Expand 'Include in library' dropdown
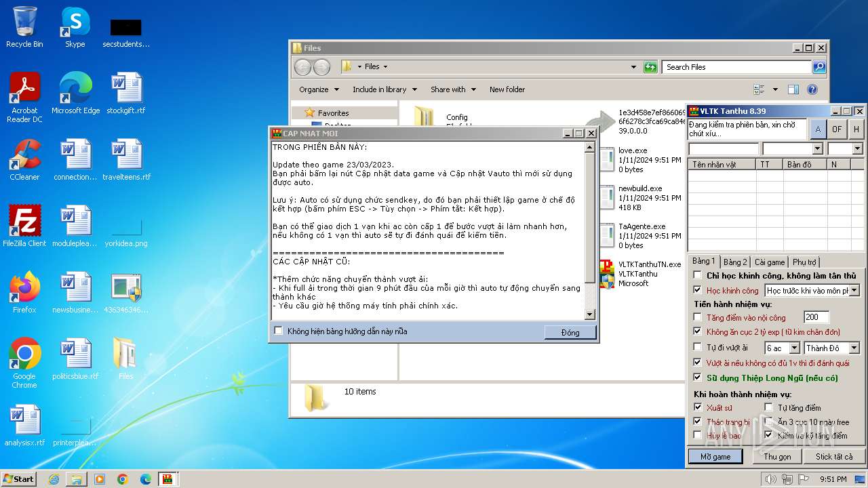 click(384, 89)
